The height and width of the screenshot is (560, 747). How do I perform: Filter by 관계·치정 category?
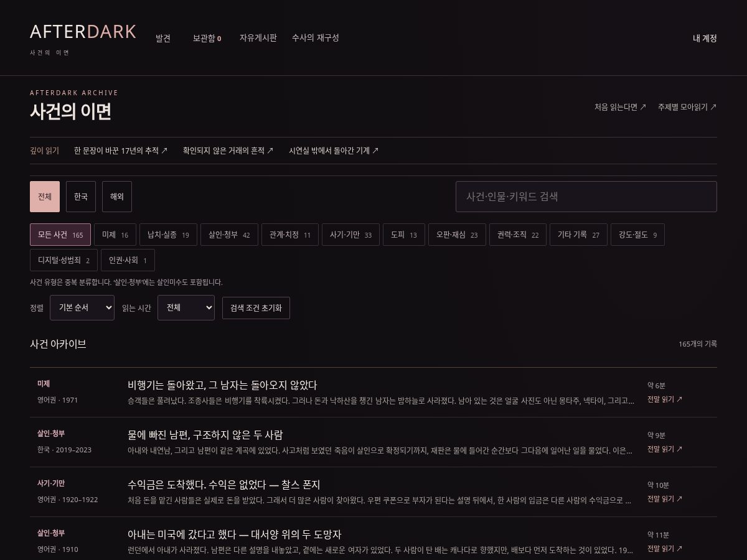coord(290,235)
